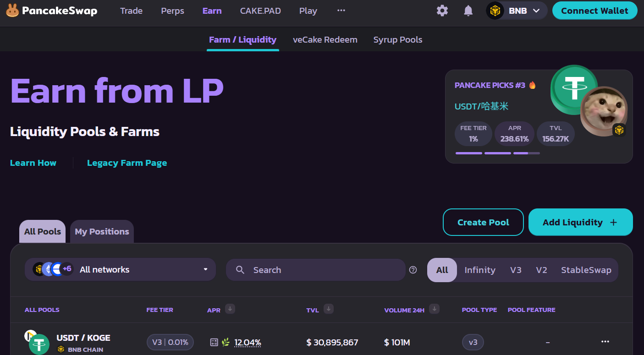This screenshot has height=355, width=644.
Task: Select the StableSwap pool type filter
Action: click(586, 270)
